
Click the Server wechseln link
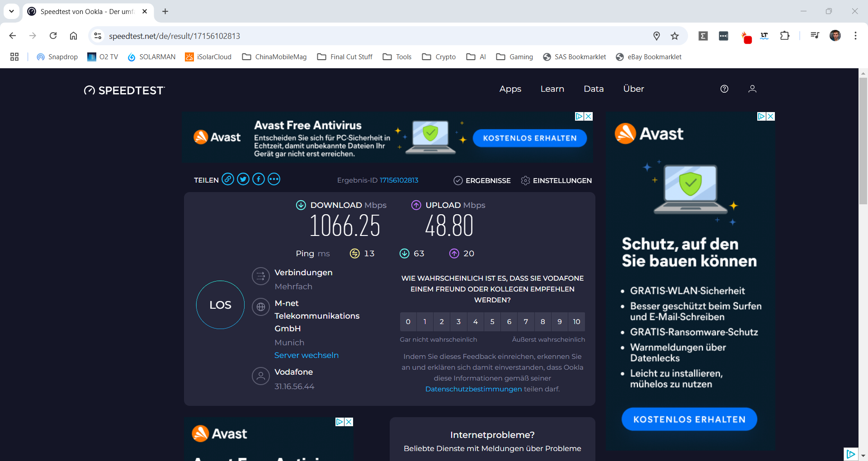coord(307,355)
